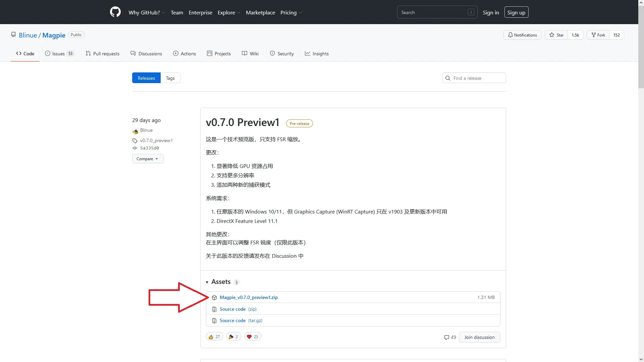Screen dimensions: 644x362
Task: Switch to the Code tab
Action: pyautogui.click(x=25, y=54)
